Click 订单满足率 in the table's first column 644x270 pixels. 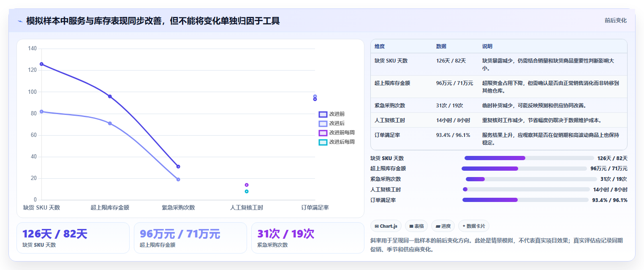tap(387, 135)
